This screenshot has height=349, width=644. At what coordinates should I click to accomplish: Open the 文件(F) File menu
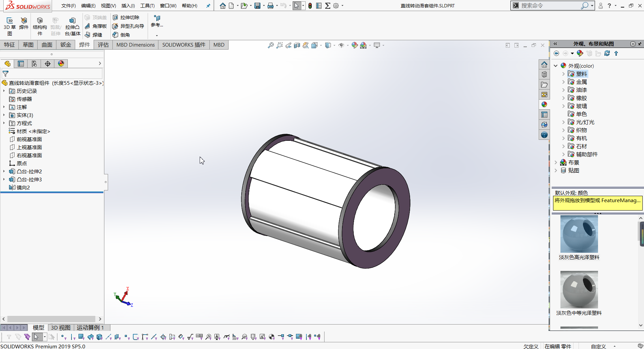click(x=68, y=6)
